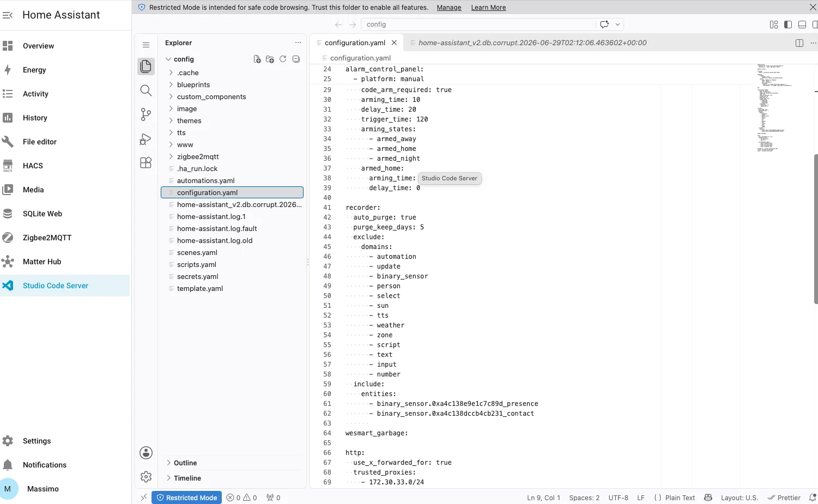Open the Explorer view in activity bar
Image resolution: width=818 pixels, height=504 pixels.
pos(146,66)
